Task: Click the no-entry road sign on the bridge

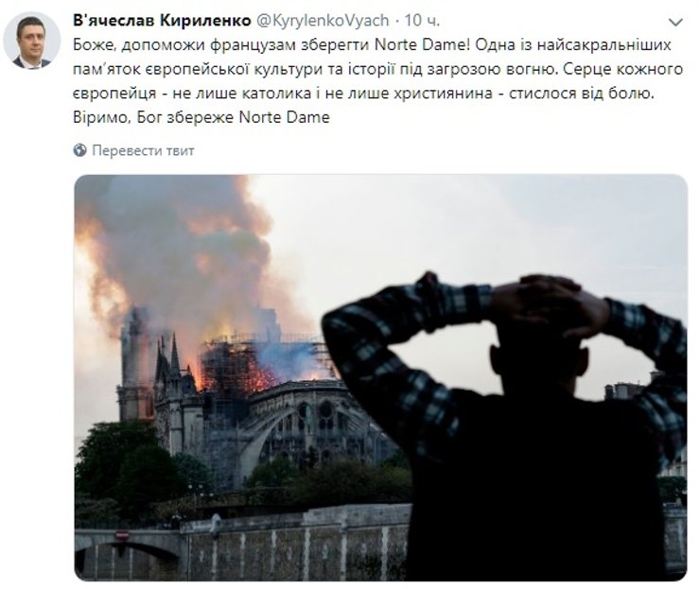Action: [122, 534]
